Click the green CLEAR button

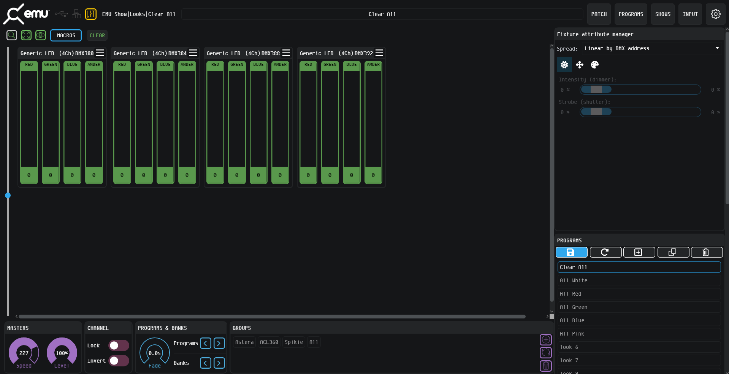pos(97,35)
